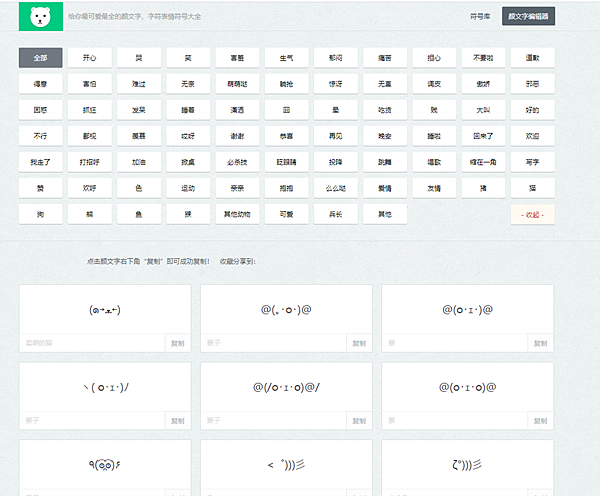Show the 难过 emoticons

139,84
